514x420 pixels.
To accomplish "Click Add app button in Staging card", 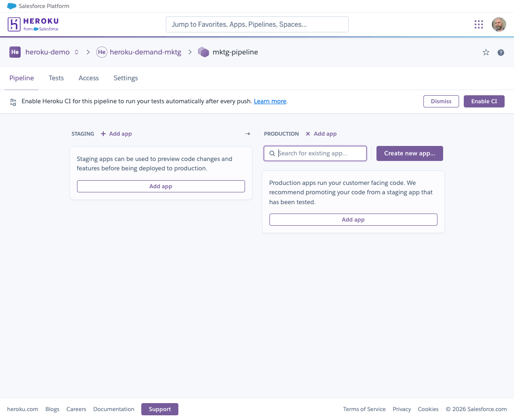I will 161,186.
